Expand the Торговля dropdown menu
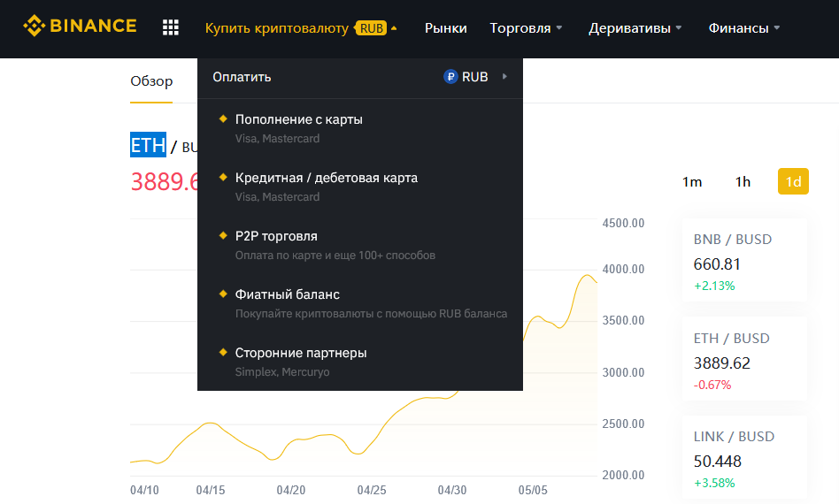The height and width of the screenshot is (504, 839). pyautogui.click(x=526, y=28)
